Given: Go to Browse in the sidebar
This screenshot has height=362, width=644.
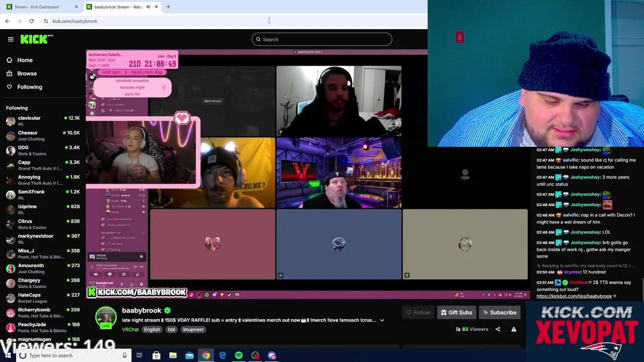Looking at the screenshot, I should [x=27, y=73].
